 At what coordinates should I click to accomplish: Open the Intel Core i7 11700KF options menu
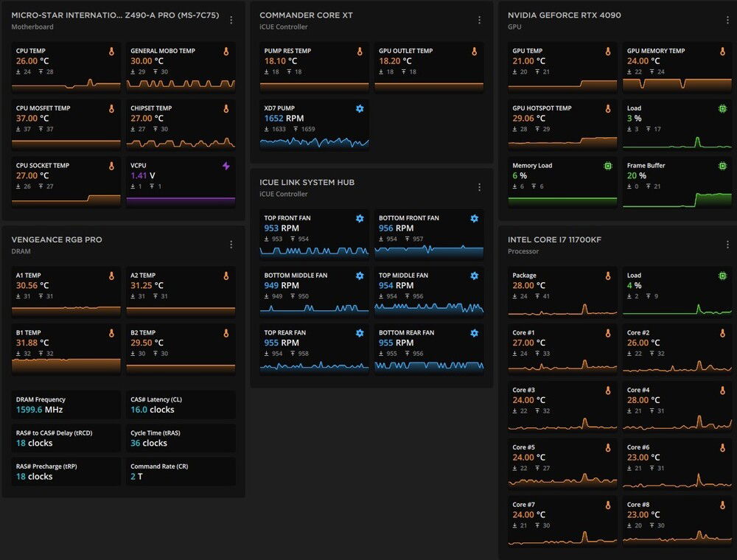[x=727, y=245]
